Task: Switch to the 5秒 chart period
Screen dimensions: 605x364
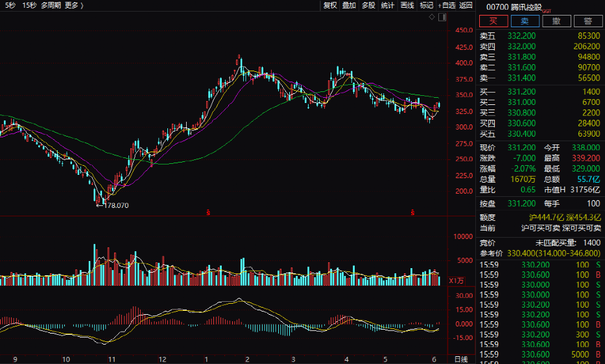Action: pyautogui.click(x=10, y=5)
